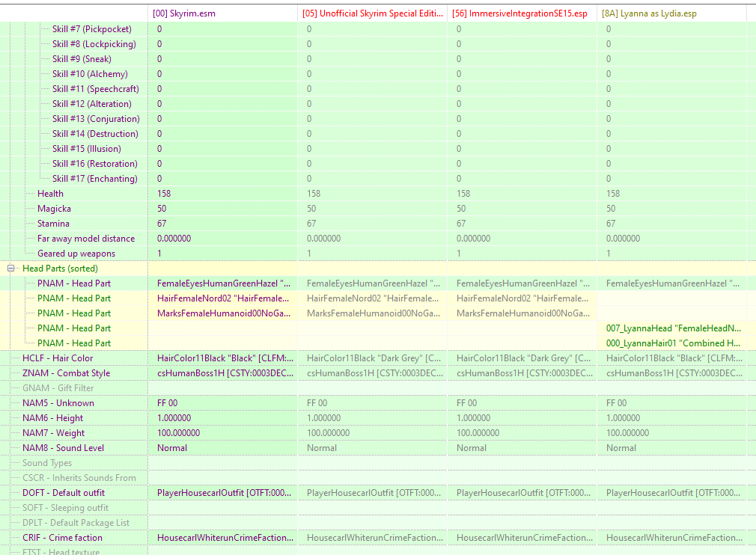Select the Head Parts (sorted) label
This screenshot has height=555, width=756.
coord(60,269)
